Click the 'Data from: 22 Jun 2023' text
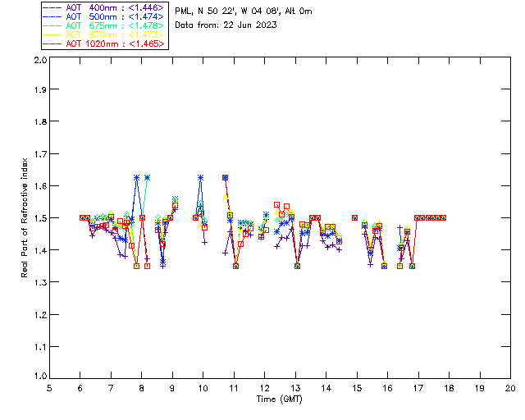This screenshot has height=420, width=525. (x=226, y=25)
